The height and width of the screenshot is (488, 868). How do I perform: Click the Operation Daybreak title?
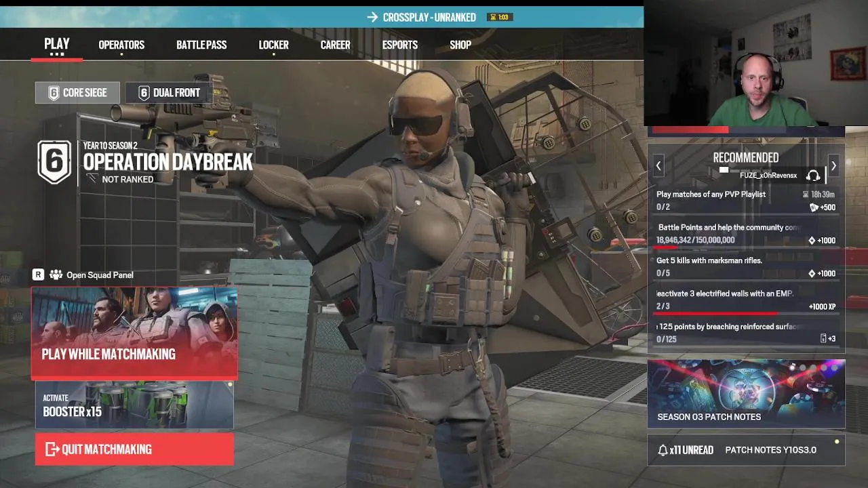tap(167, 162)
